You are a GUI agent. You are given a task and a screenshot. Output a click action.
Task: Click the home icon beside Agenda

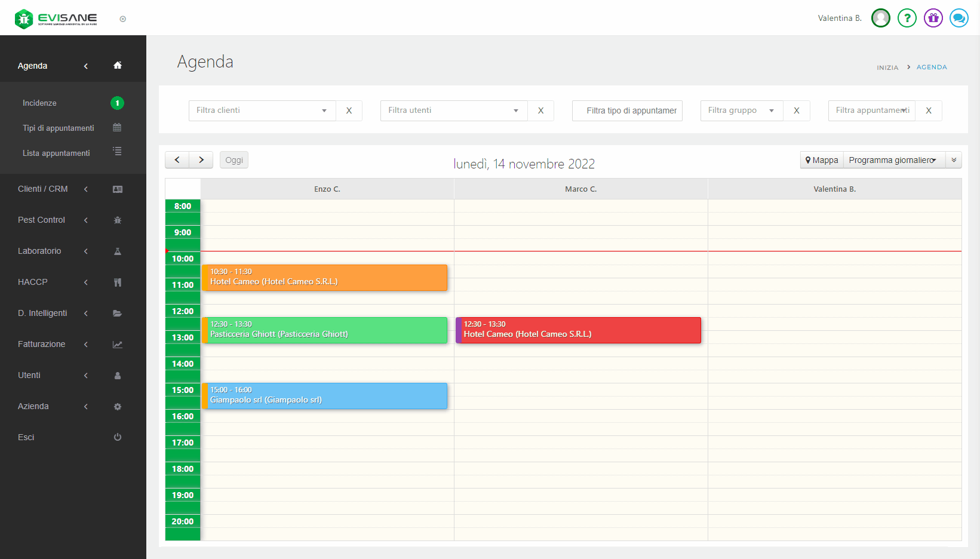click(x=118, y=66)
